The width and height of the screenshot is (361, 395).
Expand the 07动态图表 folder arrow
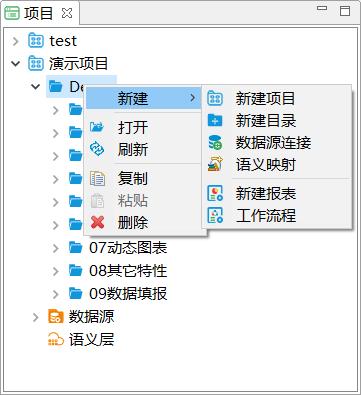(56, 248)
